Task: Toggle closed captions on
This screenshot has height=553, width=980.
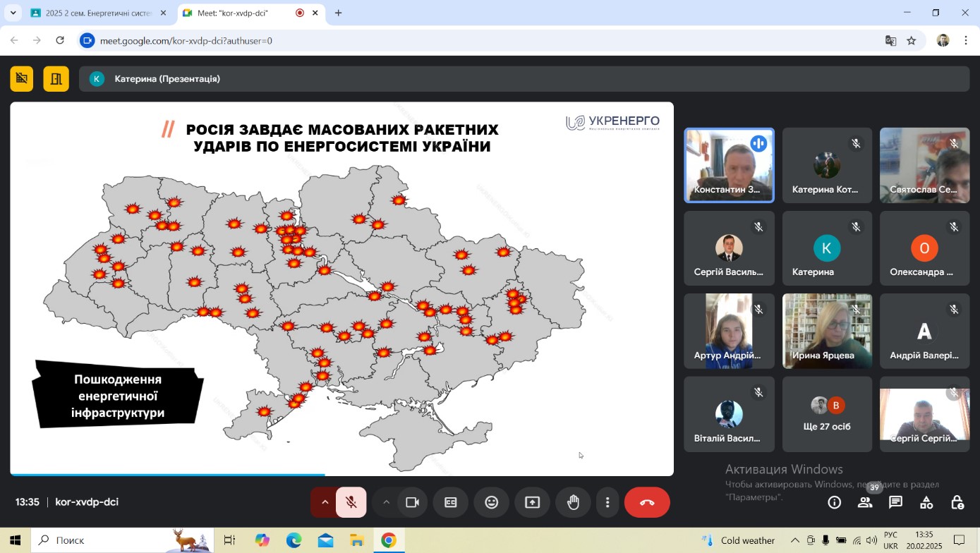Action: 450,502
